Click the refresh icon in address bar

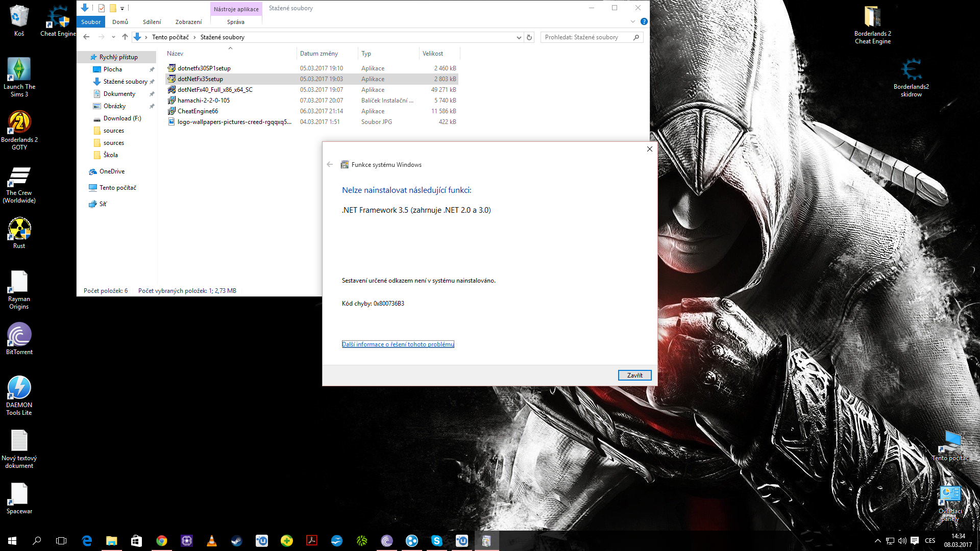[x=529, y=37]
